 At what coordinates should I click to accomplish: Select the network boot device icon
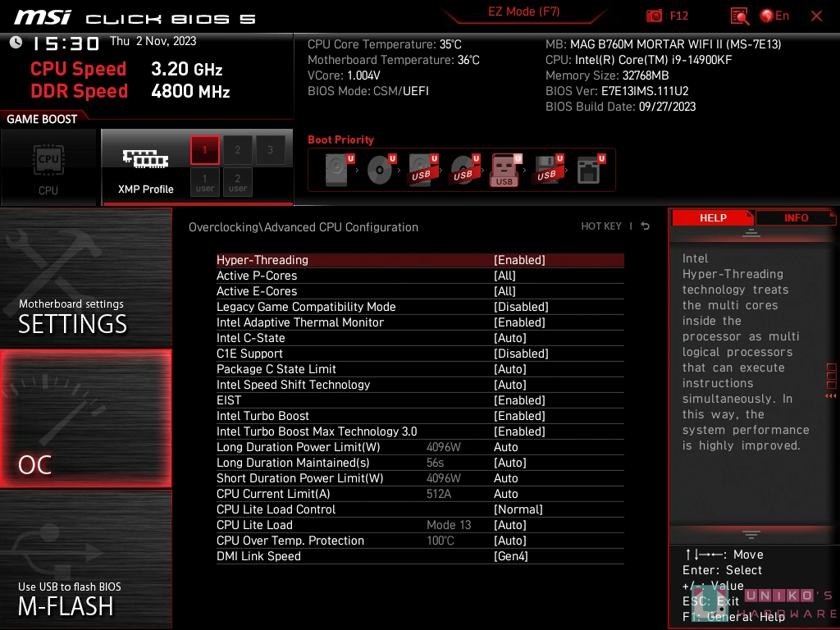[x=589, y=171]
